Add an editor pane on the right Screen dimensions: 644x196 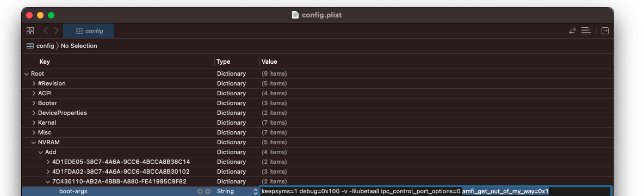point(605,31)
